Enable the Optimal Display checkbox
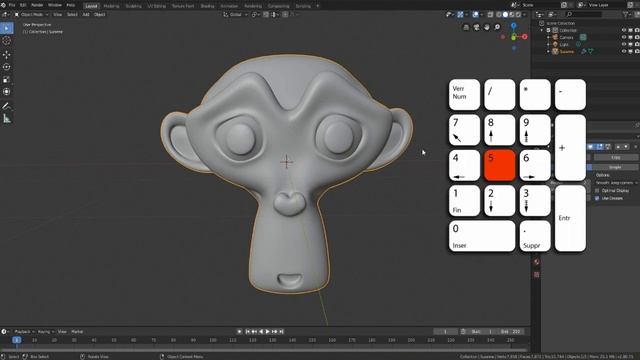Screen dimensions: 640x360 [x=597, y=191]
